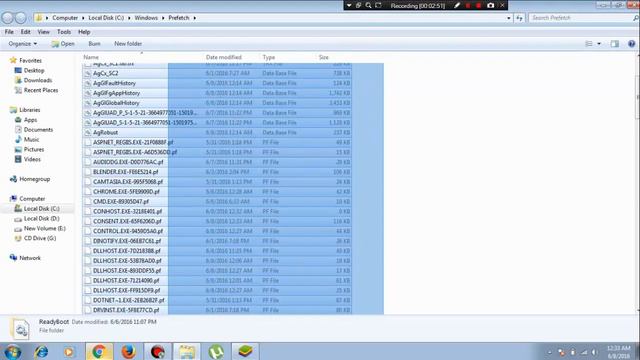Open the Tools menu
Screen dimensions: 640x360
coord(64,32)
